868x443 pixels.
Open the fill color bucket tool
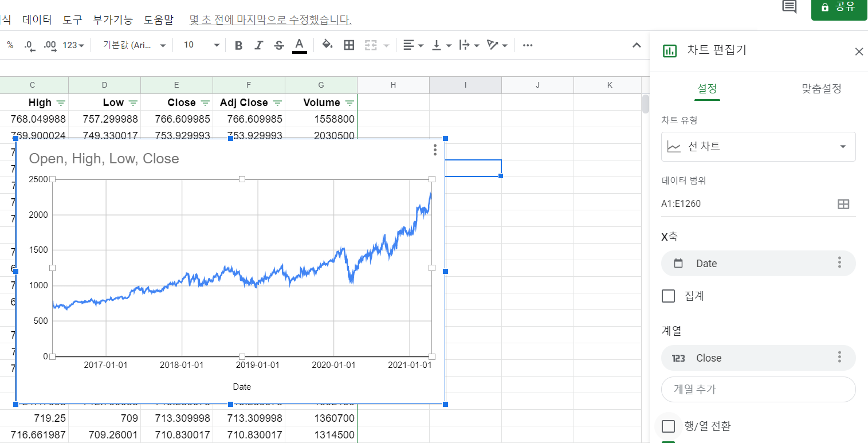pos(327,45)
